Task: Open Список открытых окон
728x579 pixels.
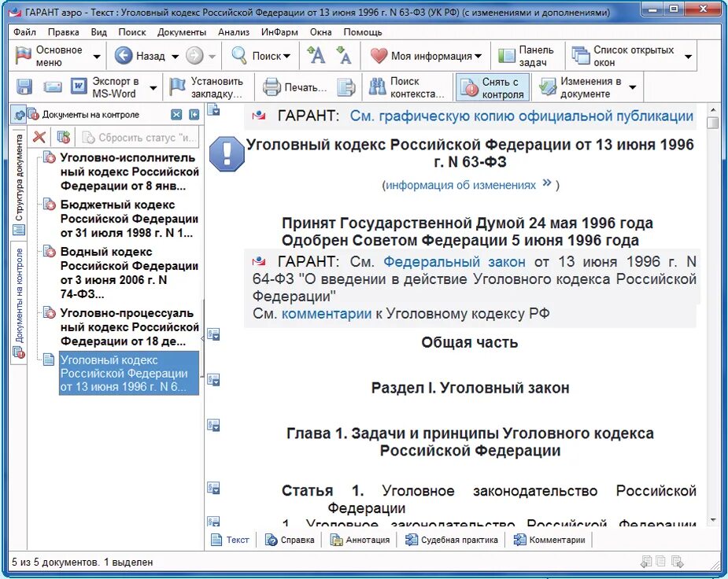Action: 623,56
